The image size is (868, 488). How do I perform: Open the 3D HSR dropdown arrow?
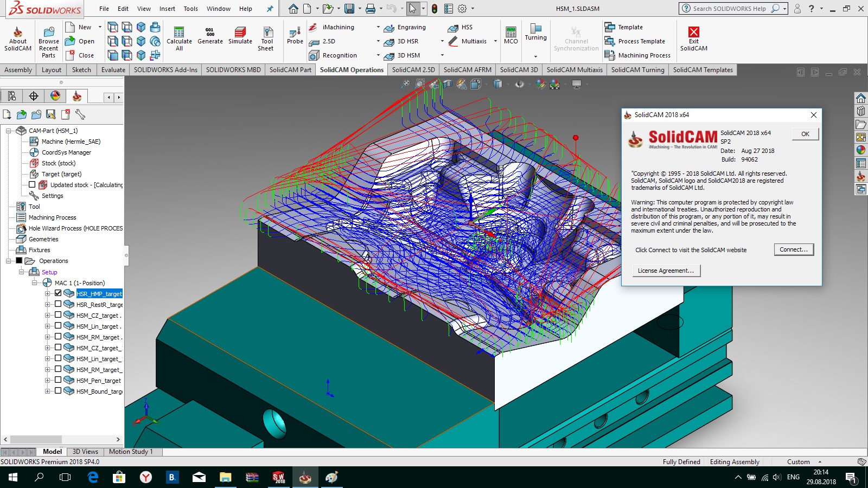(442, 41)
